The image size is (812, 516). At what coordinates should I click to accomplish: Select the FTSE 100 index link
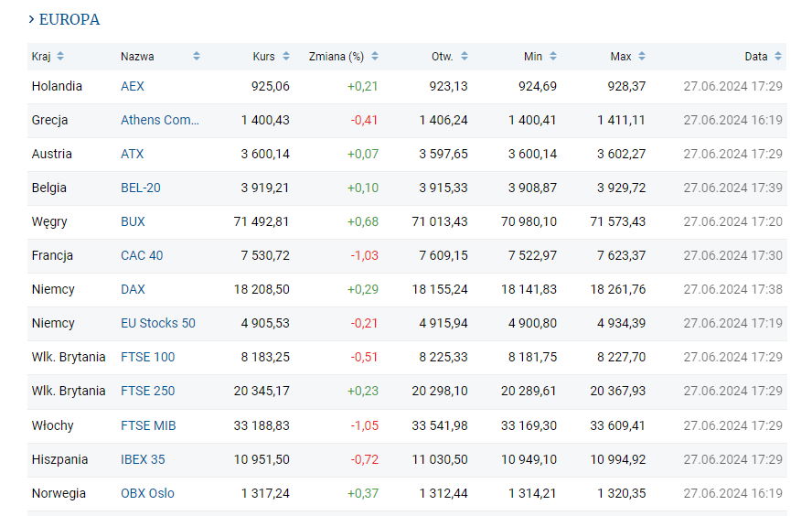coord(147,357)
